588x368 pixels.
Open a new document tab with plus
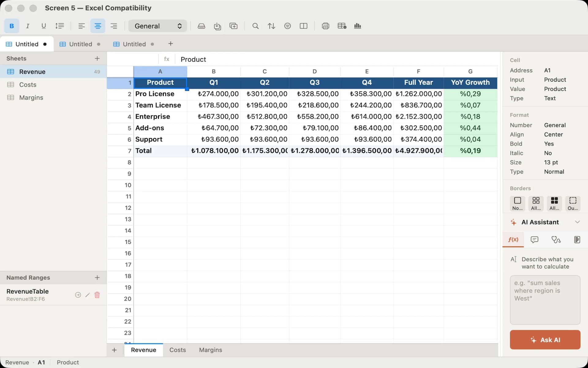(171, 44)
